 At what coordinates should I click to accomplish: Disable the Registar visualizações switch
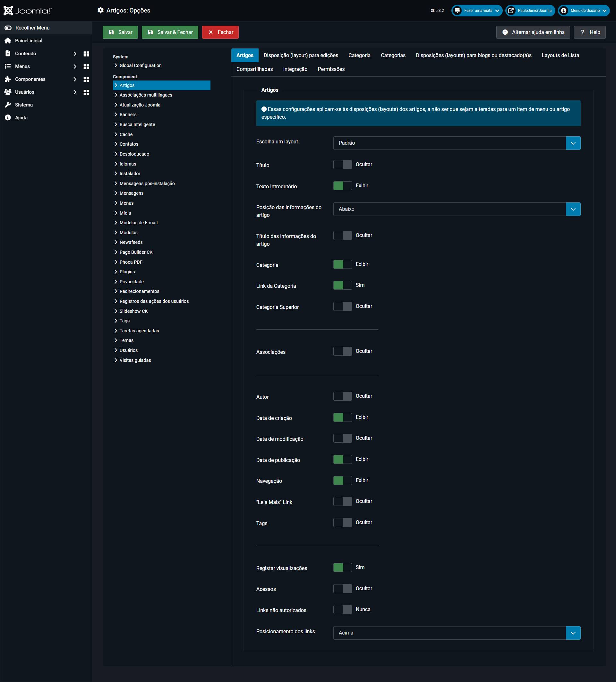[x=342, y=567]
